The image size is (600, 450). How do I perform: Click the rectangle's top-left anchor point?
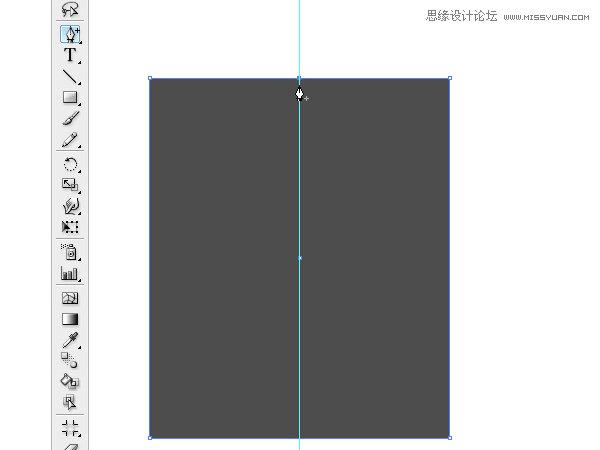pos(150,78)
